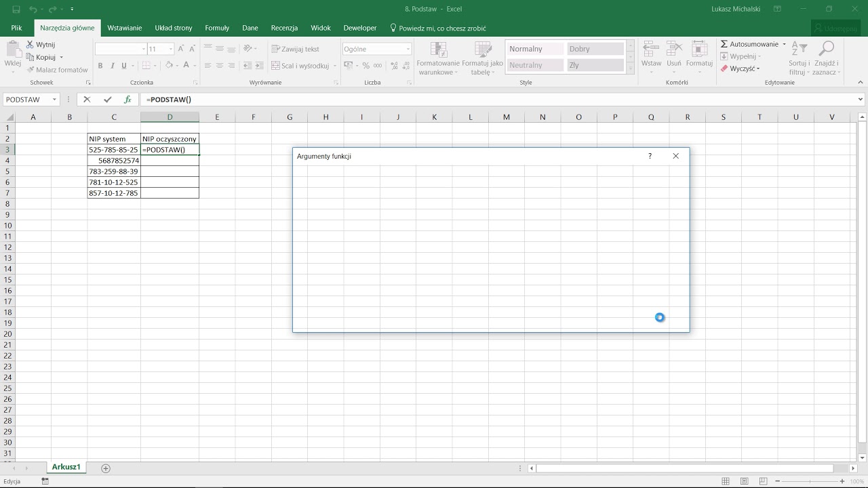The image size is (868, 488).
Task: Switch to the Formuły ribbon tab
Action: click(x=217, y=28)
